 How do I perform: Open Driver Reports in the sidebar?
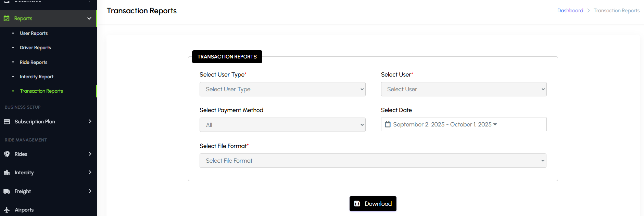point(35,48)
